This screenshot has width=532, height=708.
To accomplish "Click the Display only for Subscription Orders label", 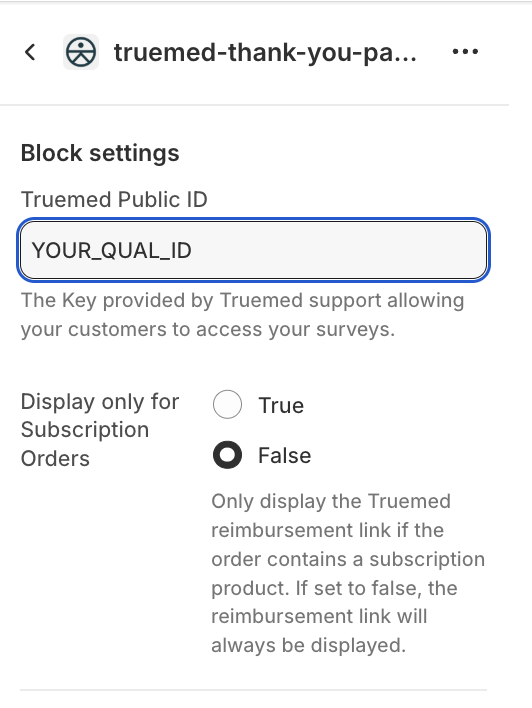I will point(100,430).
